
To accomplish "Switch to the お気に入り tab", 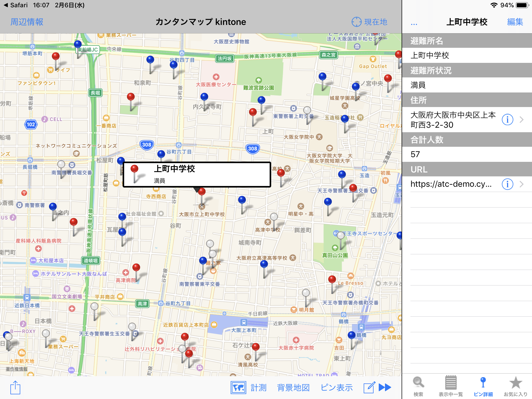I will tap(516, 386).
